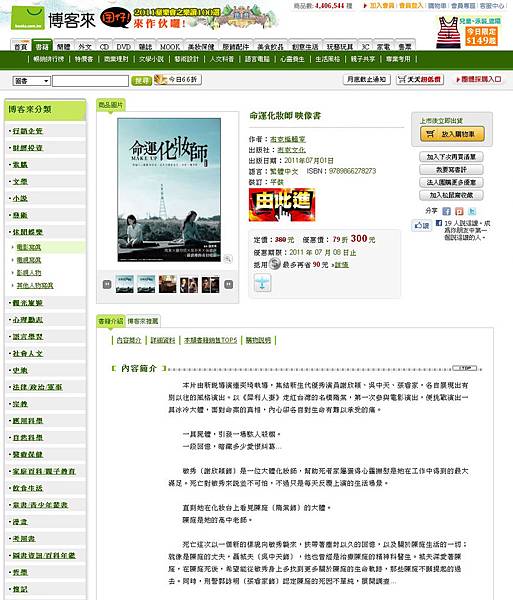Click the search text input field
The width and height of the screenshot is (513, 600).
pos(90,81)
